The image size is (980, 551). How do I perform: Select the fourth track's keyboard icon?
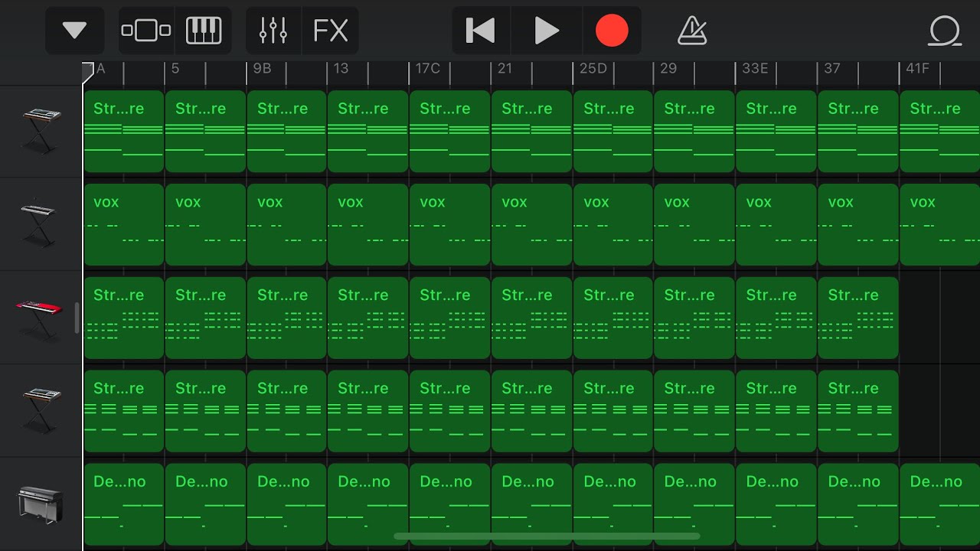41,412
